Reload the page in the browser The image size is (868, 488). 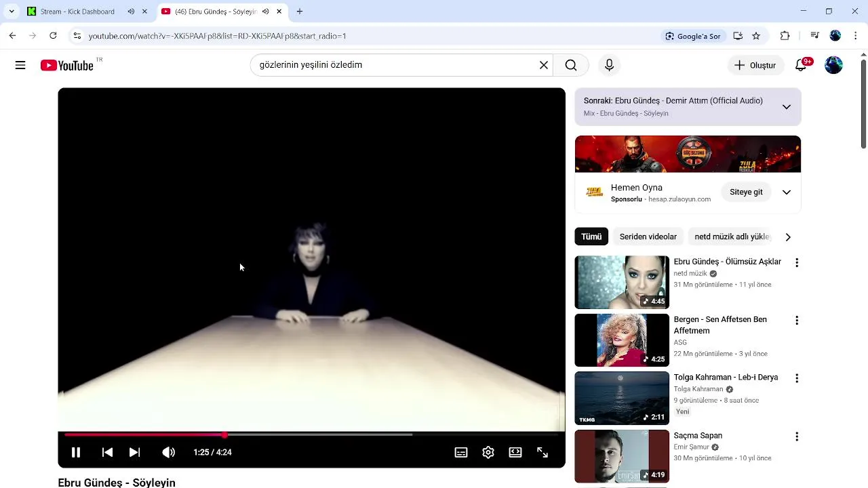click(53, 36)
